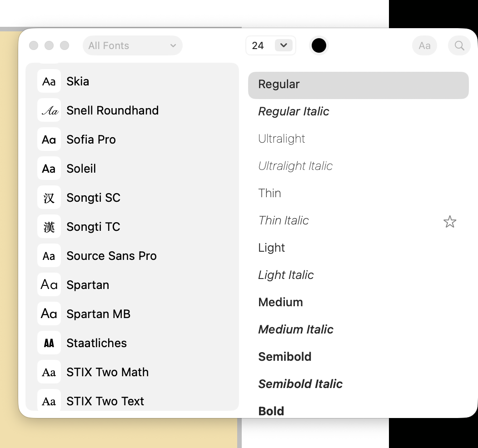
Task: Close the Fonts panel window
Action: coord(34,45)
